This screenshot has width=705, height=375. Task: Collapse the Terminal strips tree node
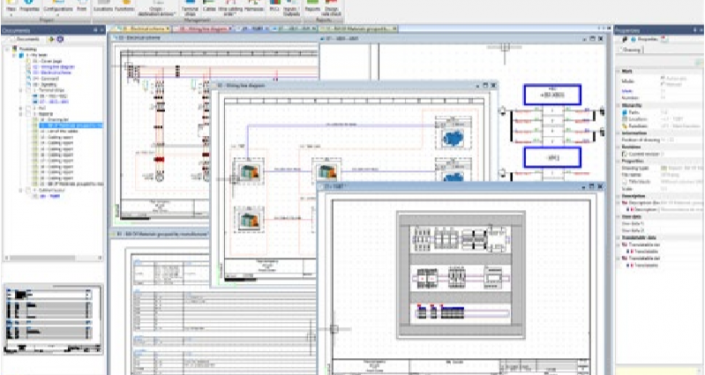point(21,90)
